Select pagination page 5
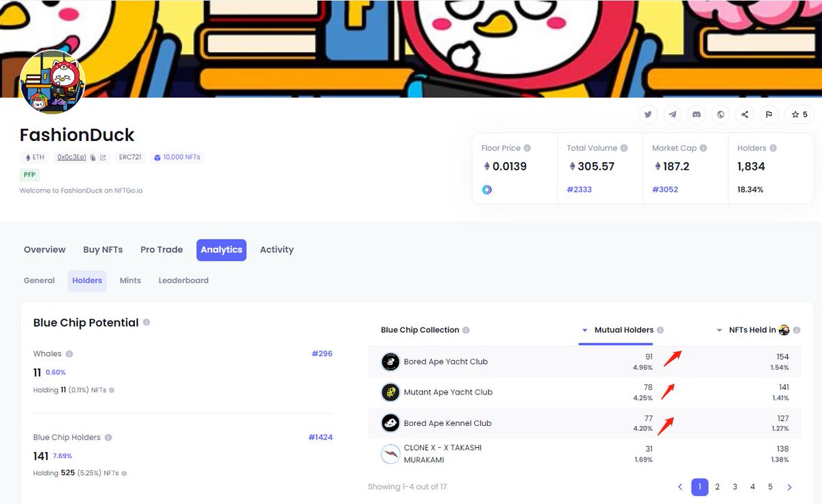 771,487
